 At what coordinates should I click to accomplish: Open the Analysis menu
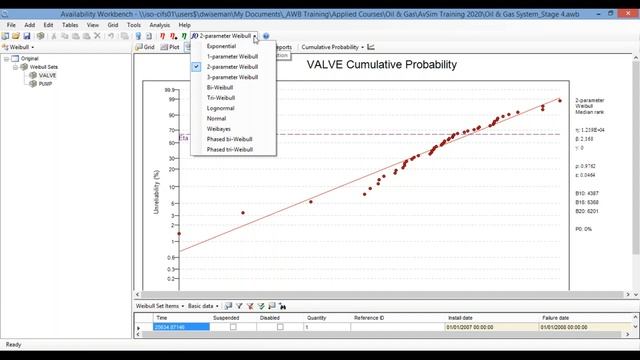159,25
